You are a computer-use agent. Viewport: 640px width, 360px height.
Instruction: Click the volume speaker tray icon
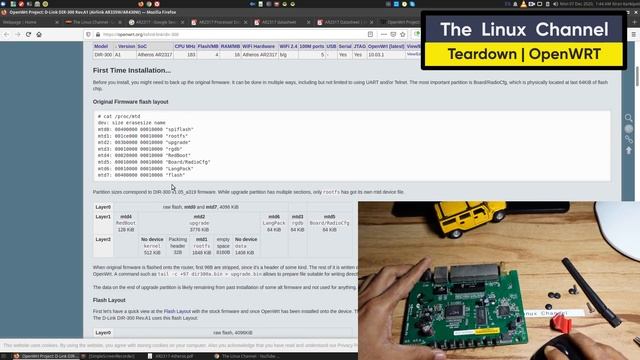tap(556, 4)
